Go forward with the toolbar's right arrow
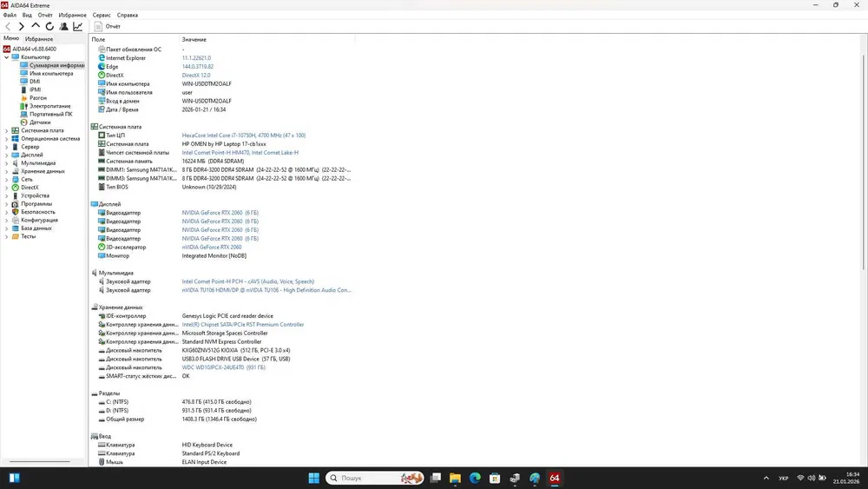Image resolution: width=868 pixels, height=489 pixels. coord(22,26)
